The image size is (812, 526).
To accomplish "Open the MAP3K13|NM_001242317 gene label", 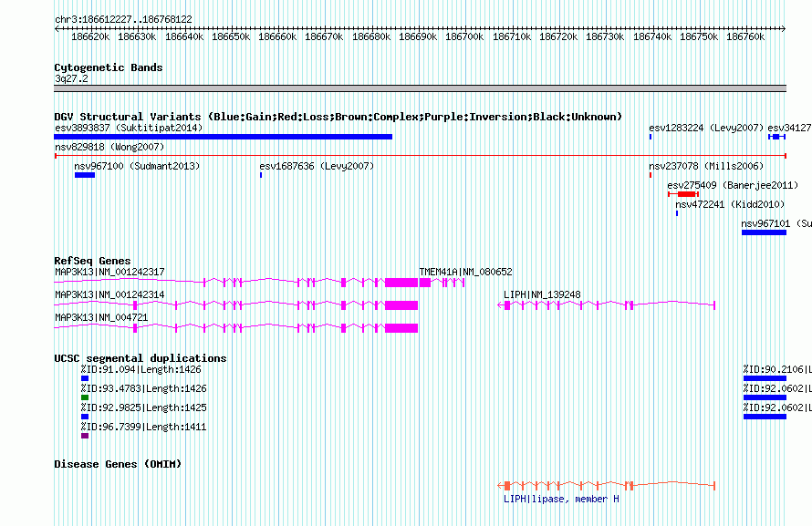I will tap(109, 272).
